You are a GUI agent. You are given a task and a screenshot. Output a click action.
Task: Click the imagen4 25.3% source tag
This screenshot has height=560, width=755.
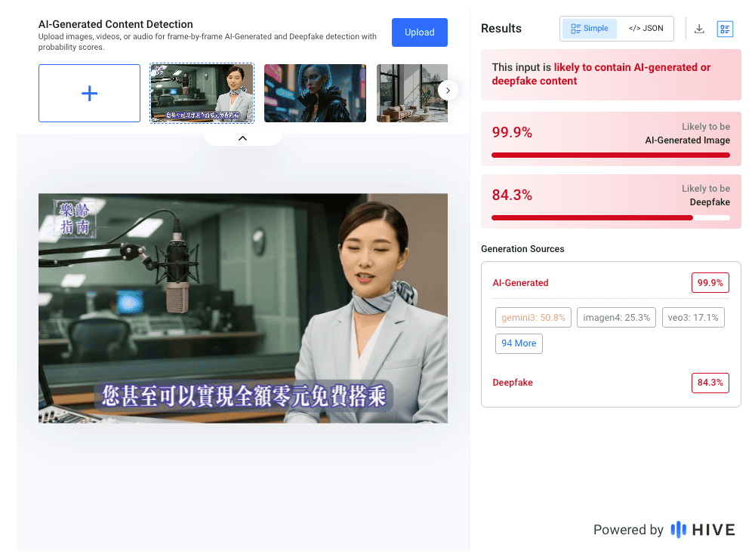(616, 318)
